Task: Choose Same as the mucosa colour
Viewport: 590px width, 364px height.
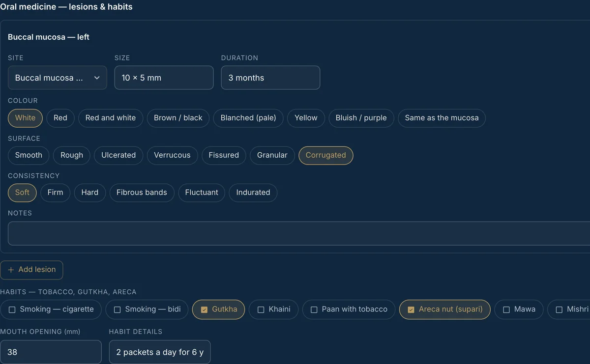Action: (x=442, y=118)
